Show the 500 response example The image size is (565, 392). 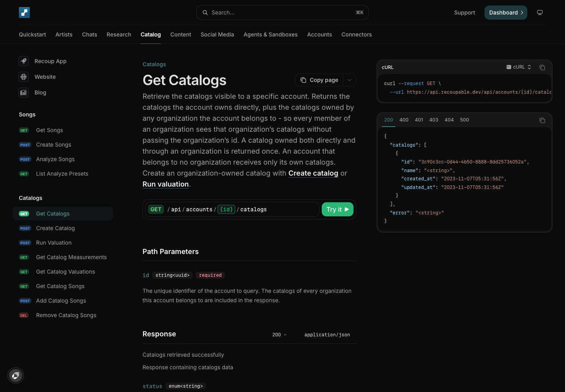tap(465, 120)
